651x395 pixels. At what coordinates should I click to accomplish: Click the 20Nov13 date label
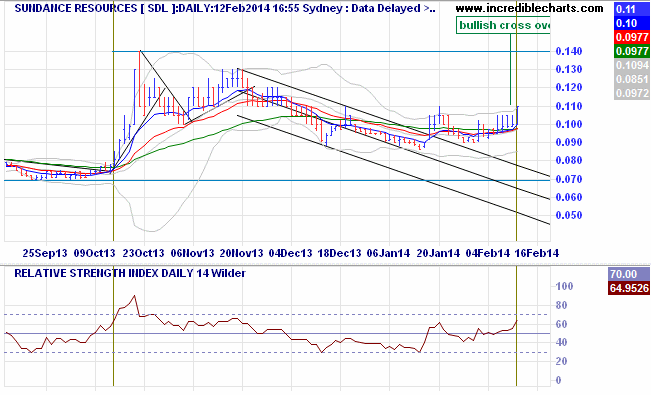pyautogui.click(x=242, y=253)
